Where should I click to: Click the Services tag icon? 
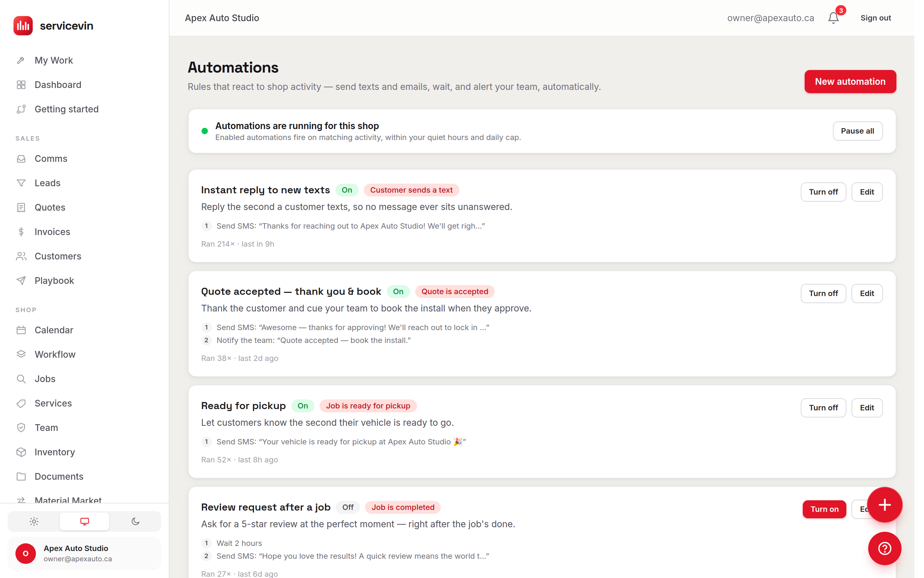21,404
